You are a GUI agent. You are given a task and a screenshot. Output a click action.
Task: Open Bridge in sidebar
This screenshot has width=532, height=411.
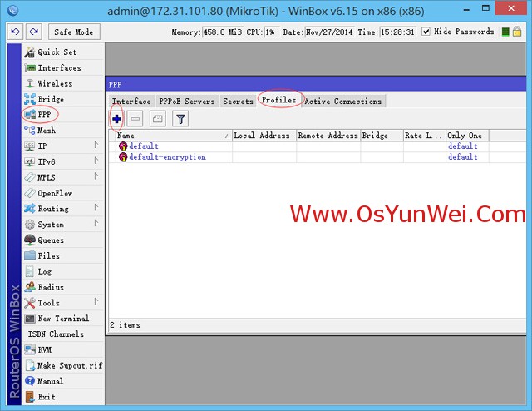(63, 99)
